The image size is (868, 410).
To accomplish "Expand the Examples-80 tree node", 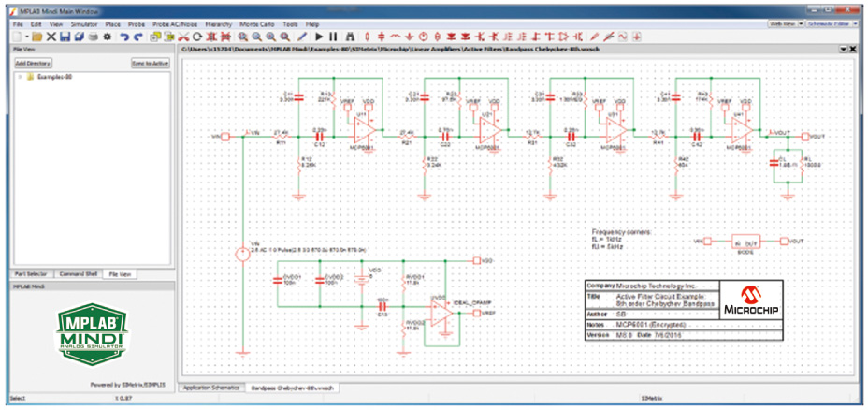I will pos(20,77).
